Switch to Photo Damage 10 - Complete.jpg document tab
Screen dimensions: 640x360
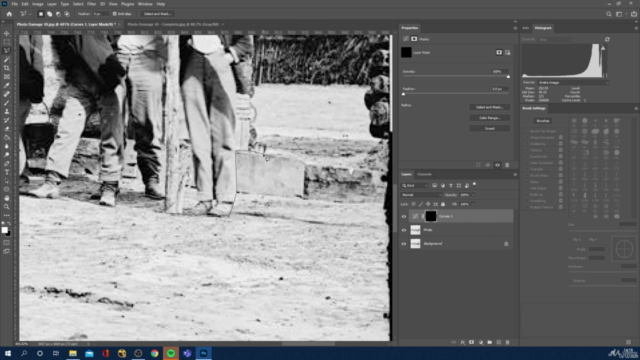[x=173, y=24]
